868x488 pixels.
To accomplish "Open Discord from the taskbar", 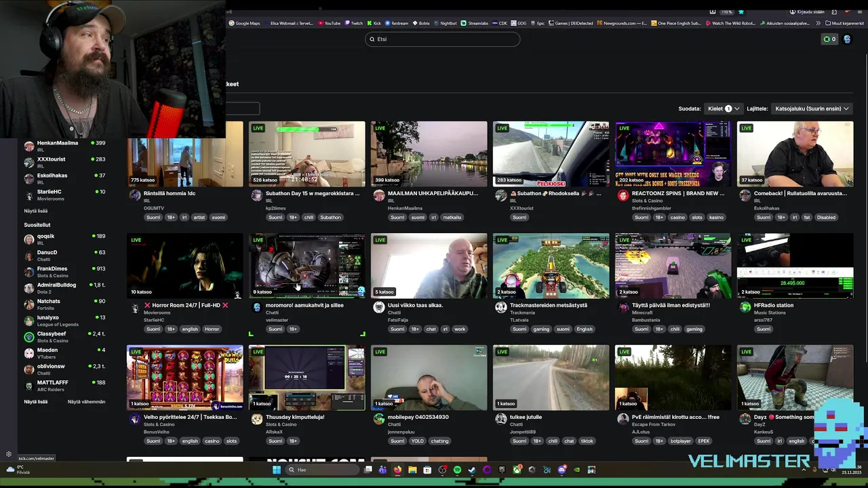I will click(x=561, y=470).
